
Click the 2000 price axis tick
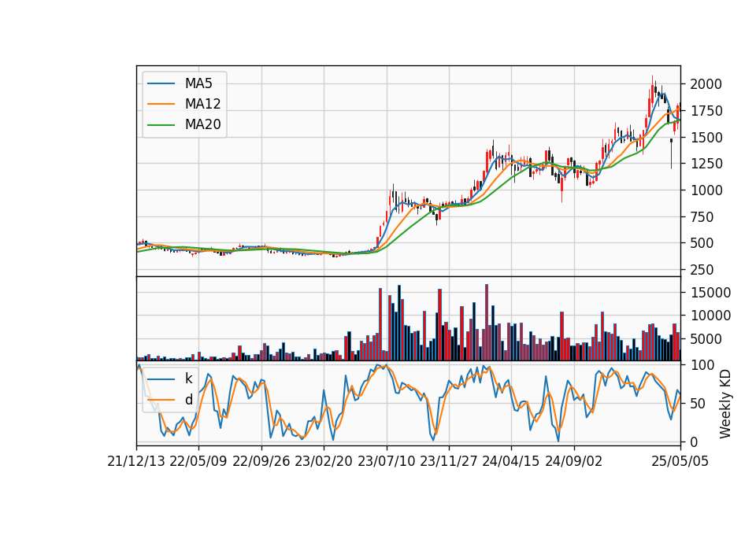point(706,84)
